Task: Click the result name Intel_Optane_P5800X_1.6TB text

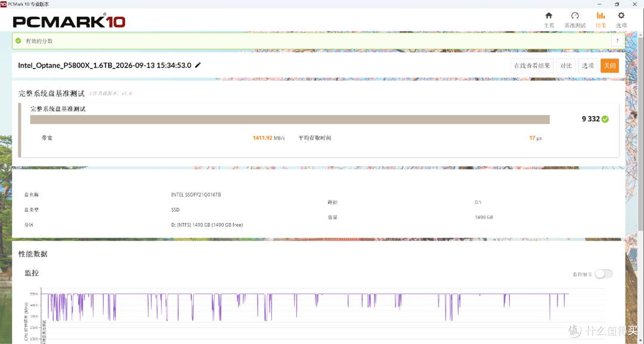Action: tap(105, 65)
